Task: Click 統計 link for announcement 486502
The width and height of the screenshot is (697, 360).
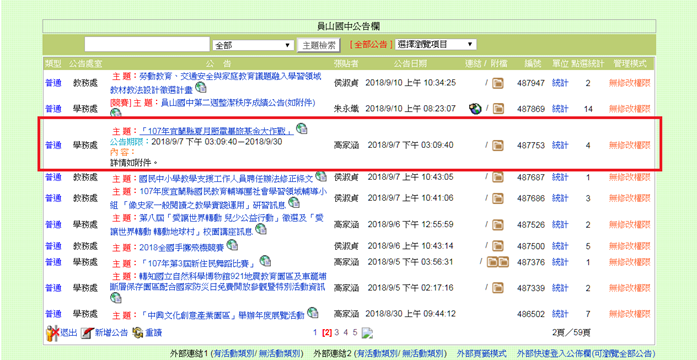Action: click(560, 314)
